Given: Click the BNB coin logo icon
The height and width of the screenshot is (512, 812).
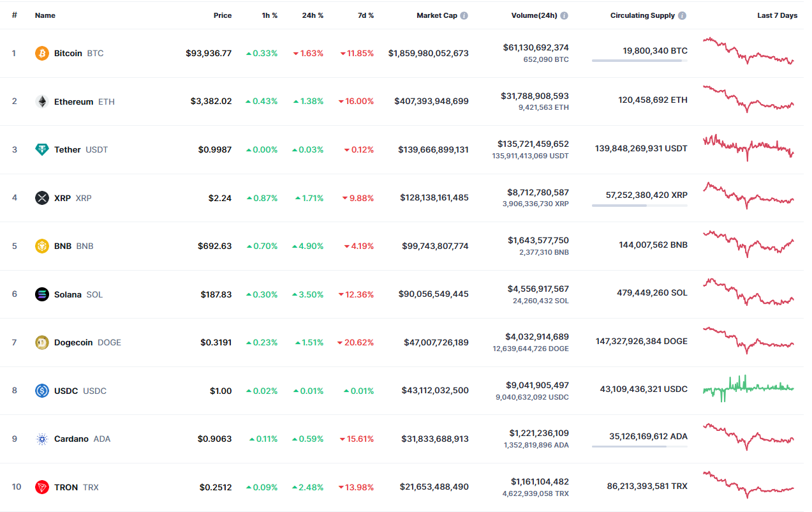Looking at the screenshot, I should pyautogui.click(x=42, y=246).
